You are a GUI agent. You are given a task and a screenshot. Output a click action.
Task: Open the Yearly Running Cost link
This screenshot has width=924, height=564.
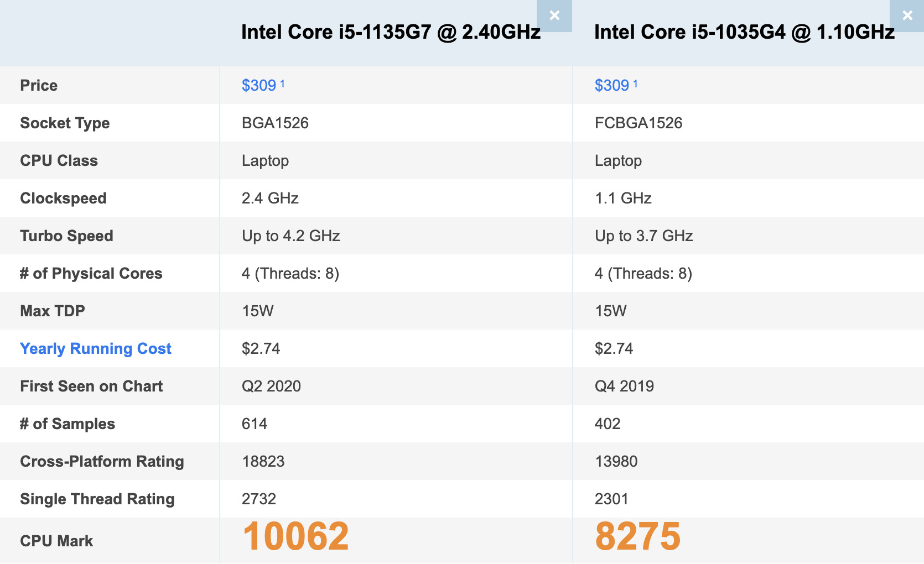96,348
